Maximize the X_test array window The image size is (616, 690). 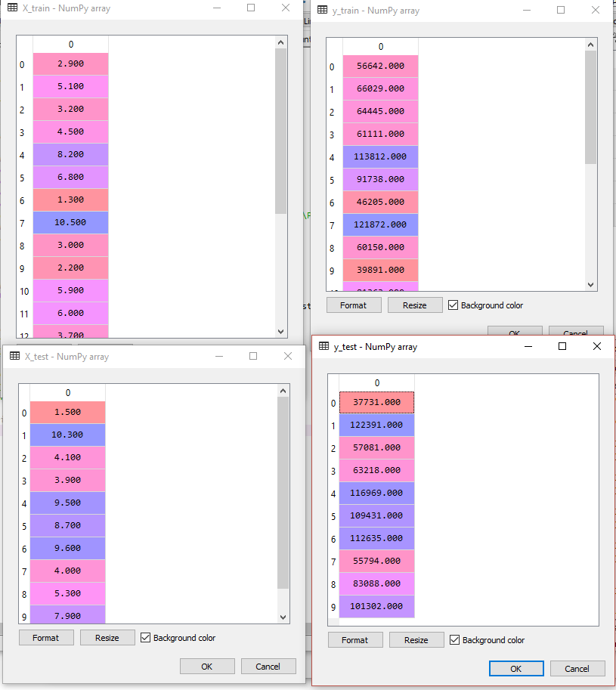click(253, 356)
